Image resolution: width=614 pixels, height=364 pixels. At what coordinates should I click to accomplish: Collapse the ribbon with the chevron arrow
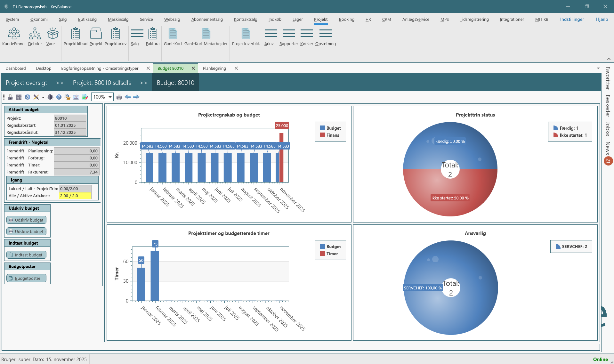pos(609,59)
